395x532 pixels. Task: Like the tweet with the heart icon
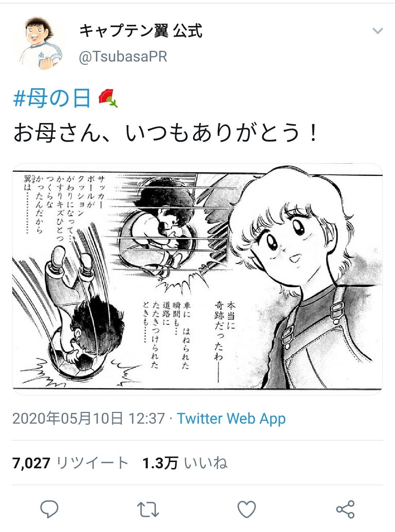pyautogui.click(x=247, y=509)
